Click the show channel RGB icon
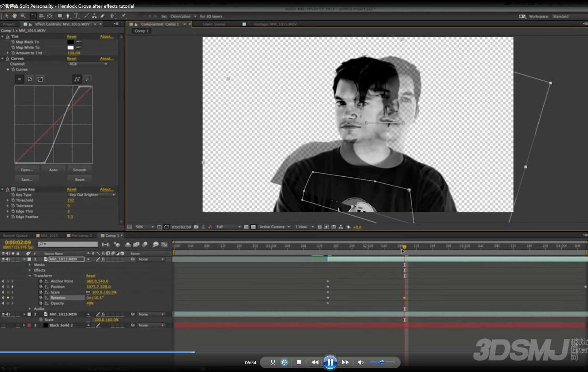 (210, 227)
